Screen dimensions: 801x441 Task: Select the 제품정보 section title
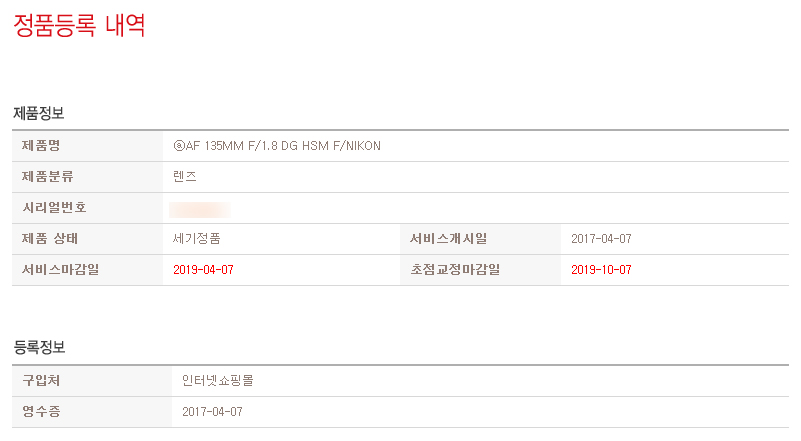pyautogui.click(x=39, y=113)
